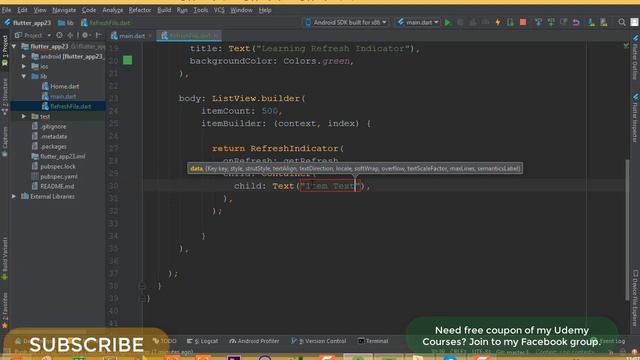Run the app with green play button
Image resolution: width=640 pixels, height=360 pixels.
(448, 22)
